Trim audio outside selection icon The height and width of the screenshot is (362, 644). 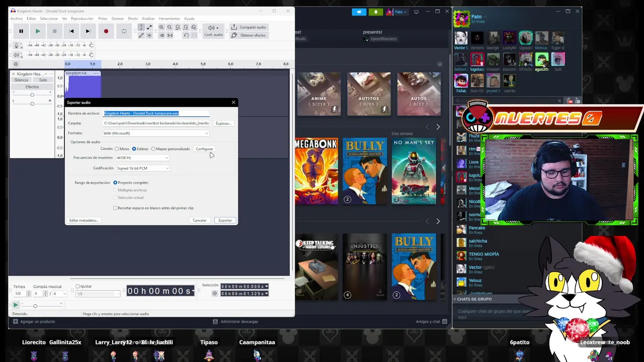(x=162, y=35)
